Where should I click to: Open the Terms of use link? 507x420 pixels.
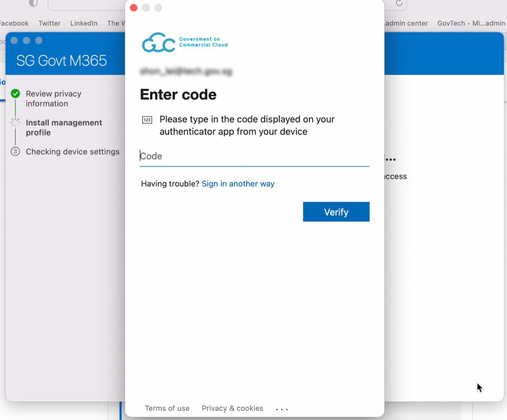pyautogui.click(x=167, y=408)
